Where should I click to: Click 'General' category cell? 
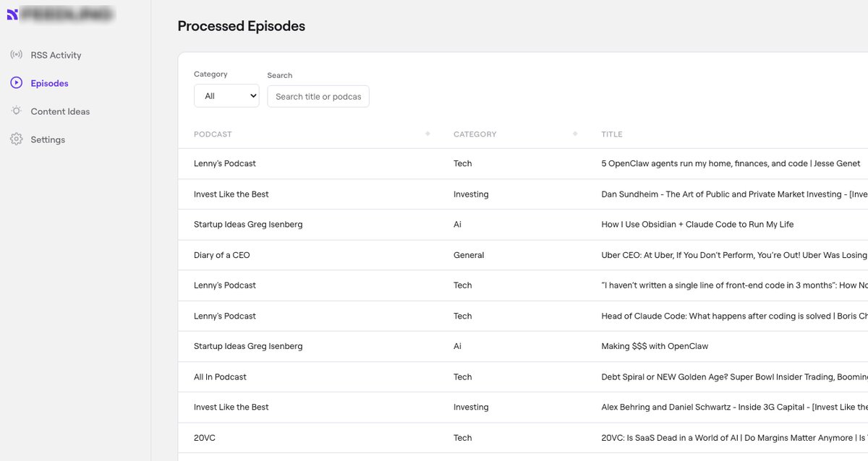tap(469, 255)
